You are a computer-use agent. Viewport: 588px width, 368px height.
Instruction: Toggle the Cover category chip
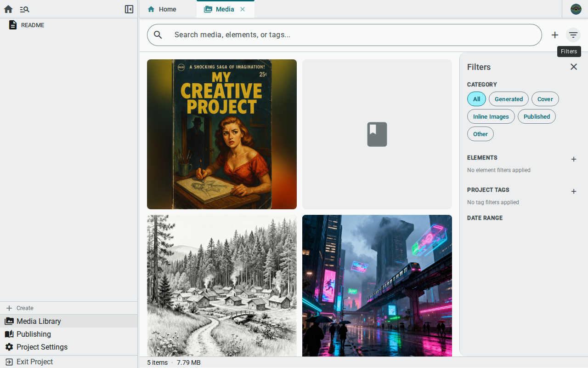[x=545, y=99]
